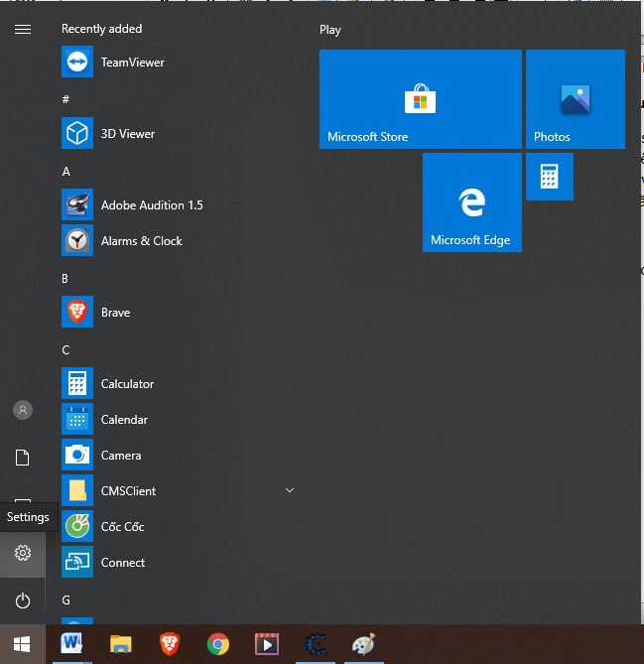644x664 pixels.
Task: Click the 'B' letter group header
Action: click(x=64, y=279)
